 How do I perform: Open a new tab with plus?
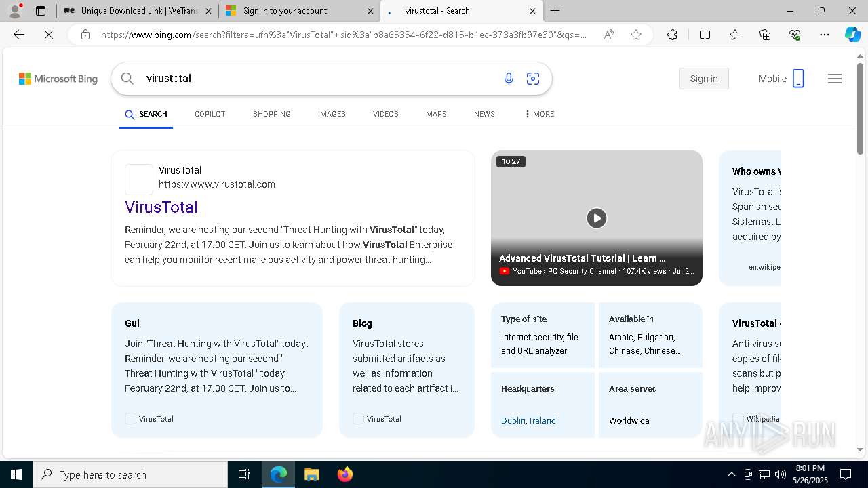(x=555, y=11)
